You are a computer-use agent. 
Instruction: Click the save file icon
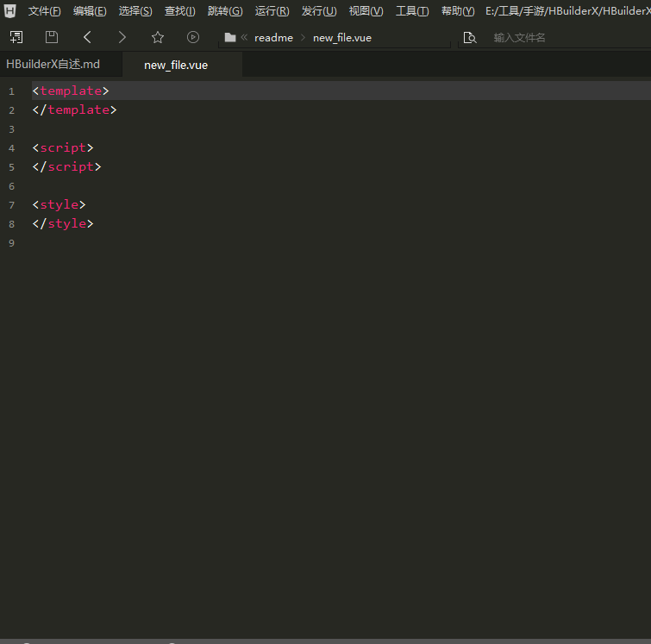click(52, 37)
